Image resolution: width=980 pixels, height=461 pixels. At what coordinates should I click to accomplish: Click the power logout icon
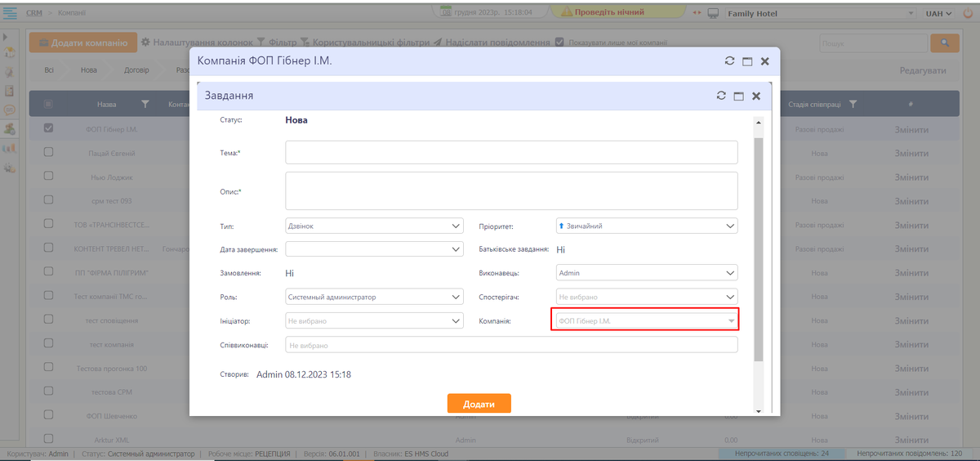(x=969, y=13)
